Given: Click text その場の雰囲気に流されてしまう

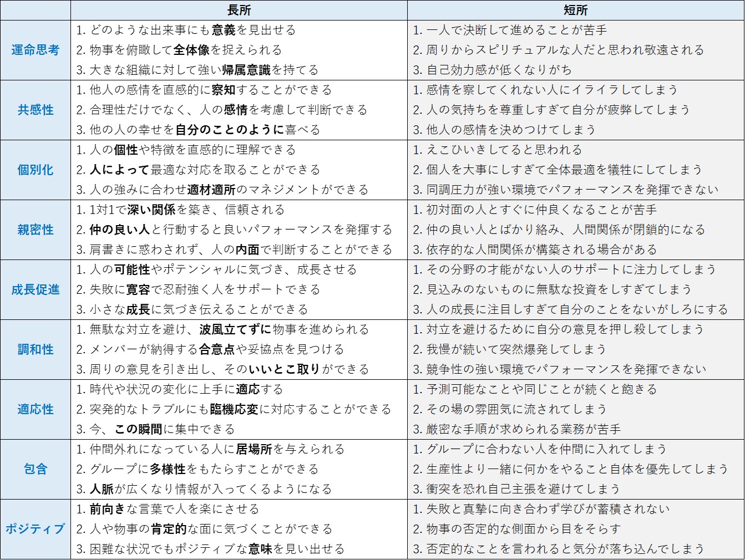Looking at the screenshot, I should 516,409.
